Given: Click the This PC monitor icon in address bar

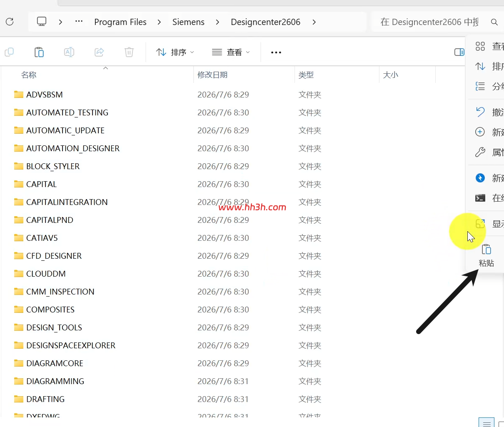Looking at the screenshot, I should click(42, 22).
